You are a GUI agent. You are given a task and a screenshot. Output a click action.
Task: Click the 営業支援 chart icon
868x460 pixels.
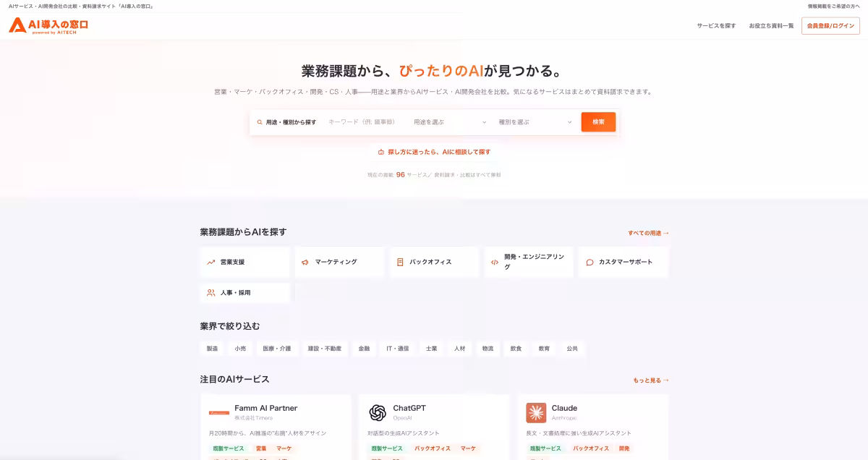point(210,263)
